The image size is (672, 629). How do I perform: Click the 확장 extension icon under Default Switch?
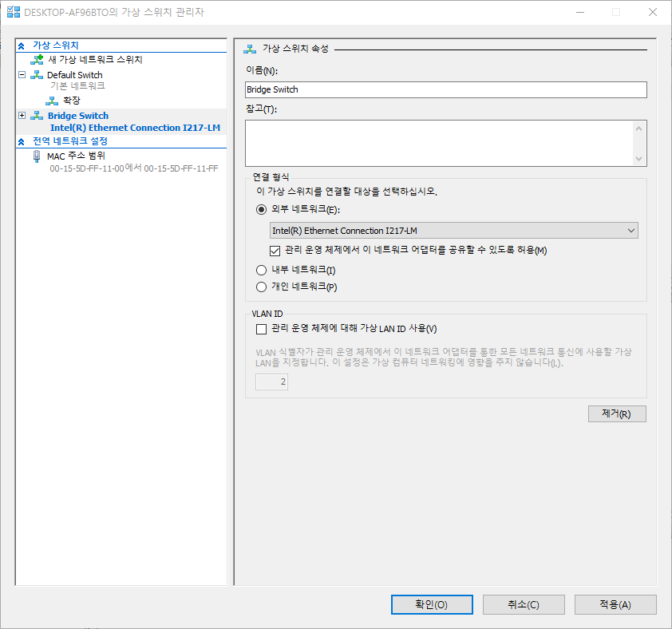[52, 101]
